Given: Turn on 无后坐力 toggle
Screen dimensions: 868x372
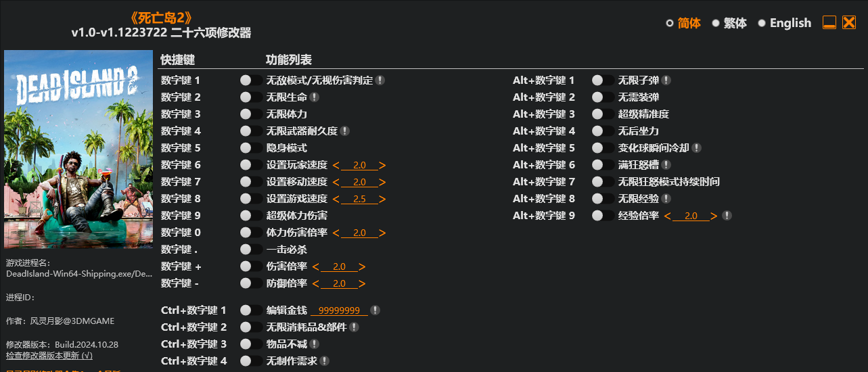Looking at the screenshot, I should tap(603, 131).
